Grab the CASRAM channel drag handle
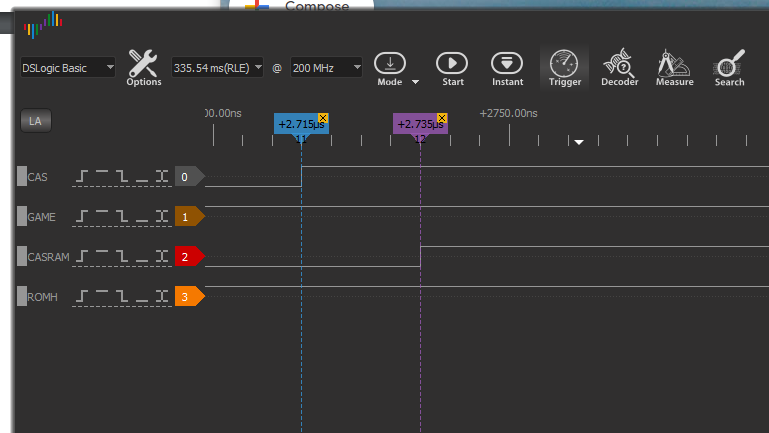The width and height of the screenshot is (769, 433). click(x=22, y=256)
